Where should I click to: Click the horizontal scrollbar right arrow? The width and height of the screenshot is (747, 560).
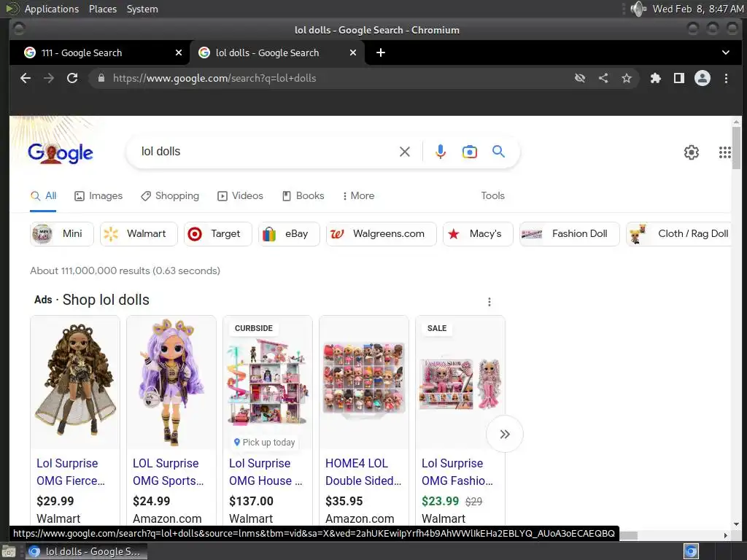726,535
